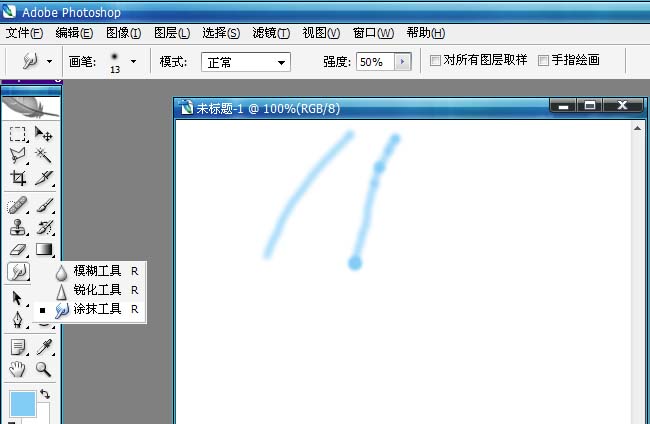Image resolution: width=650 pixels, height=424 pixels.
Task: Click the document scrollbar up arrow
Action: coord(637,128)
